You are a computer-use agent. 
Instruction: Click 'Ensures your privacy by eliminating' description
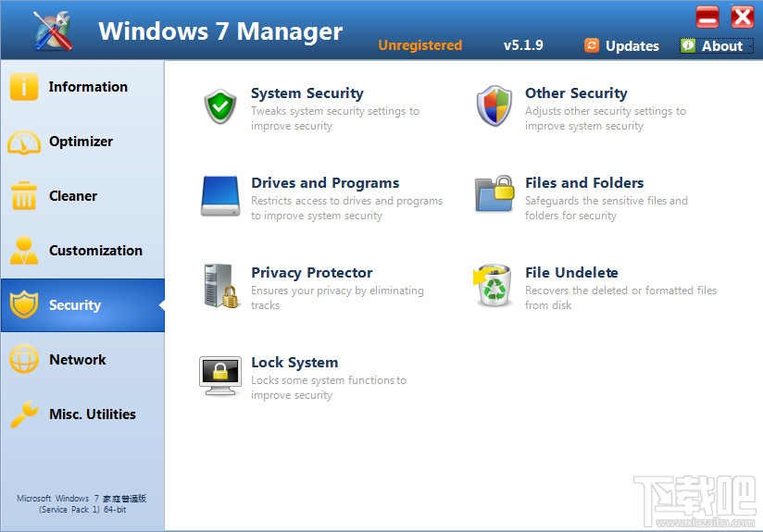[337, 298]
